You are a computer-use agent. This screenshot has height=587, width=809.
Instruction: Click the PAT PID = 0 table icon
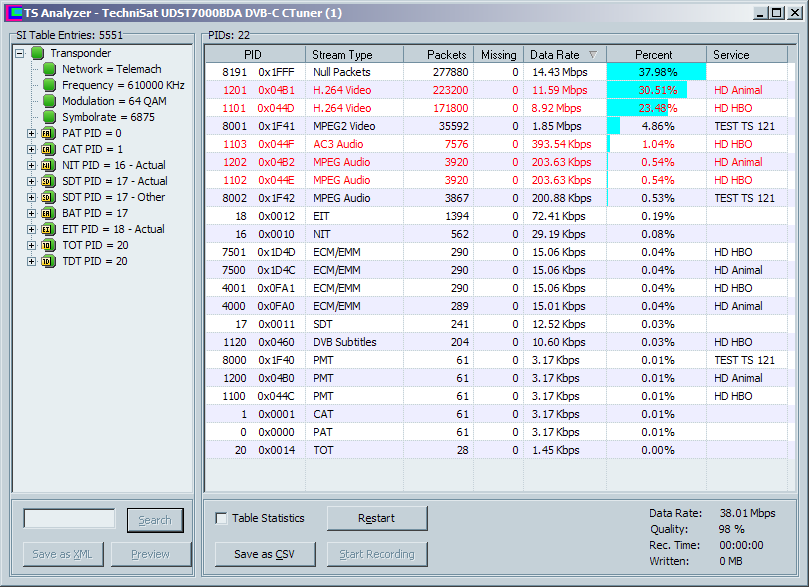click(x=48, y=133)
